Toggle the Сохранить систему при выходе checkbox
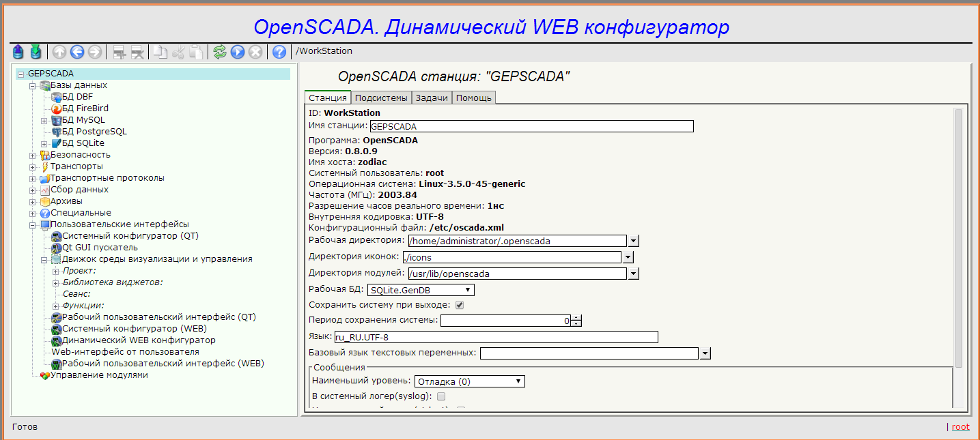Image resolution: width=980 pixels, height=440 pixels. (x=460, y=305)
